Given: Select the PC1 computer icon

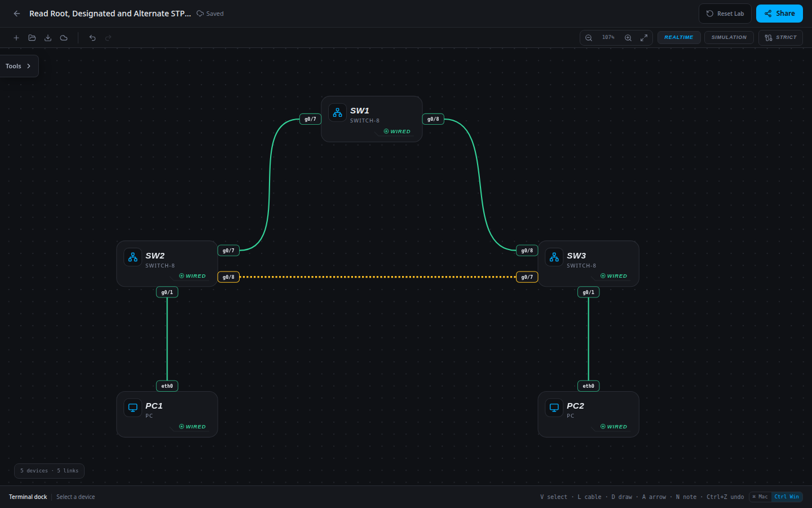Looking at the screenshot, I should click(133, 408).
